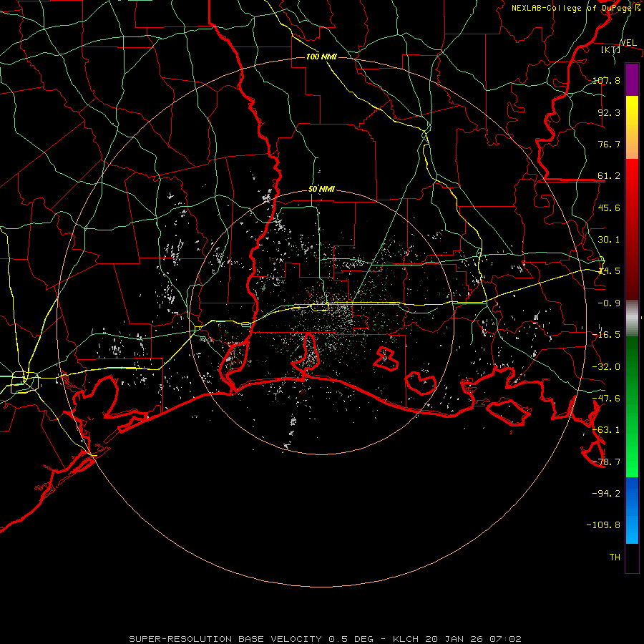Click the -63.1 velocity scale value
The image size is (644, 644).
tap(606, 430)
